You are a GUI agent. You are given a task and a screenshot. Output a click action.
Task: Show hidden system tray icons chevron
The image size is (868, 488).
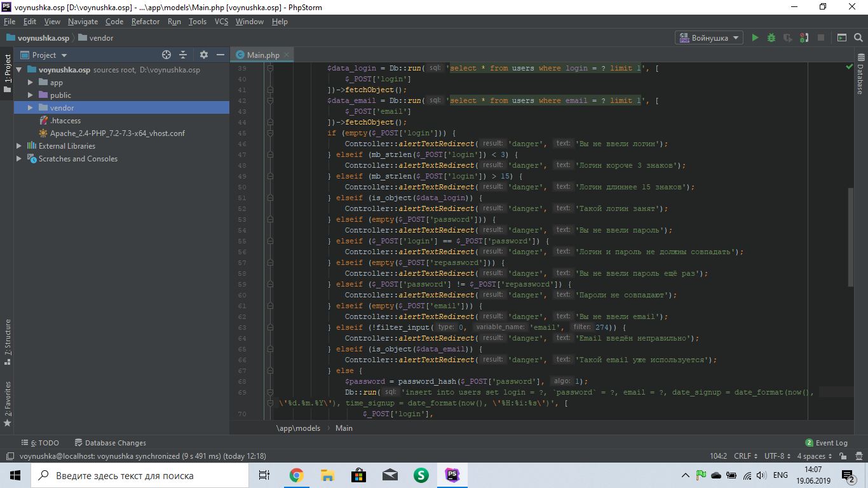[685, 475]
